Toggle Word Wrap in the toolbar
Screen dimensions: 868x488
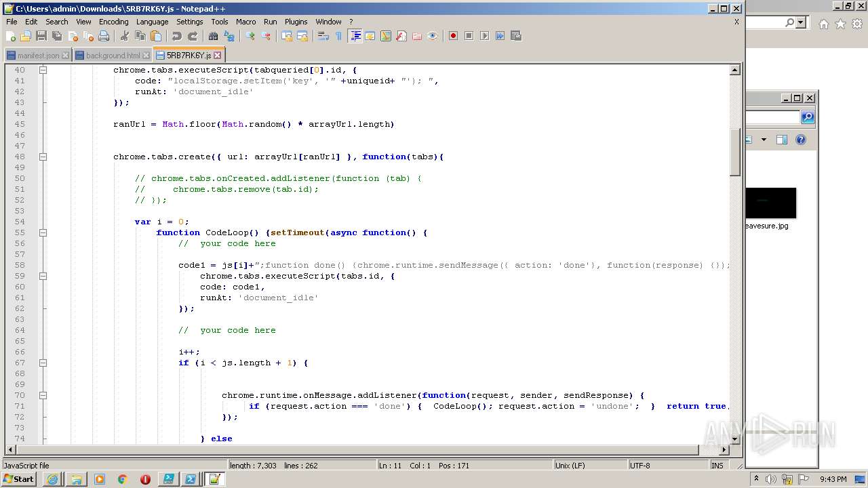coord(323,36)
